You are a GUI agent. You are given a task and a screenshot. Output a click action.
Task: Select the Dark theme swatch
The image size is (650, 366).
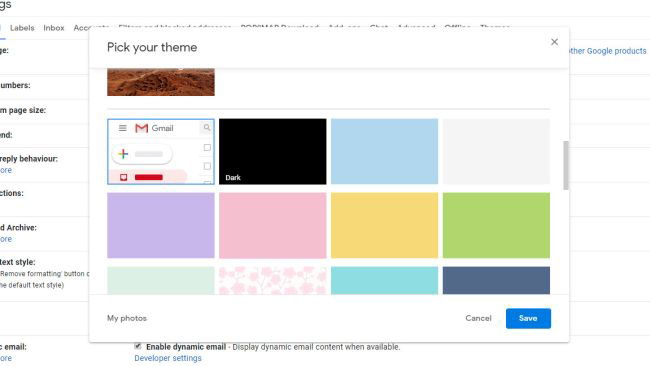(272, 151)
